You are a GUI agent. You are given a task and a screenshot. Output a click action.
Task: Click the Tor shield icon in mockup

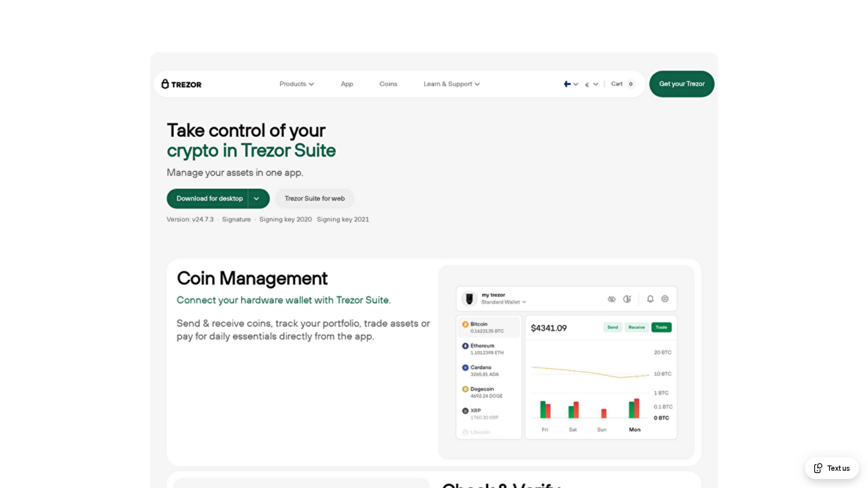(x=627, y=299)
